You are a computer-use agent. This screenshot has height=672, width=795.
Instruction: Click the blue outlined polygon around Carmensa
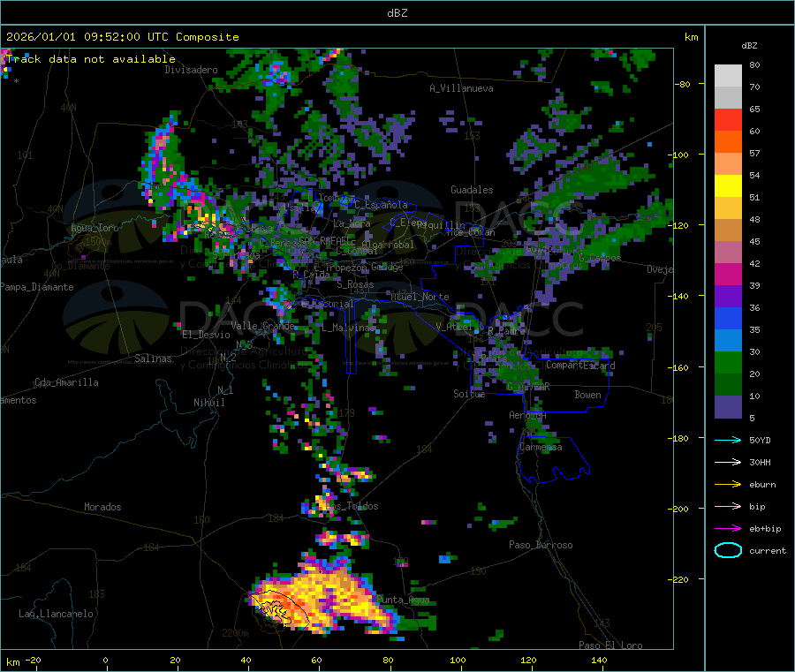[x=553, y=460]
